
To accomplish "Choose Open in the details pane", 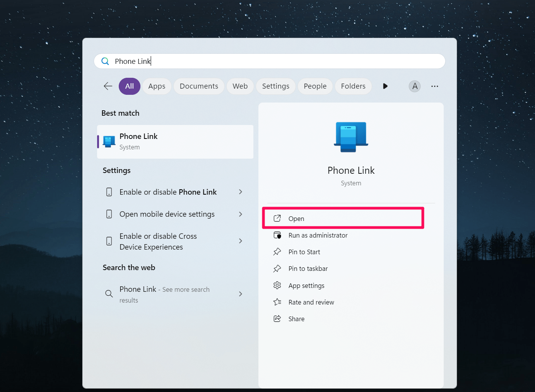I will tap(344, 218).
